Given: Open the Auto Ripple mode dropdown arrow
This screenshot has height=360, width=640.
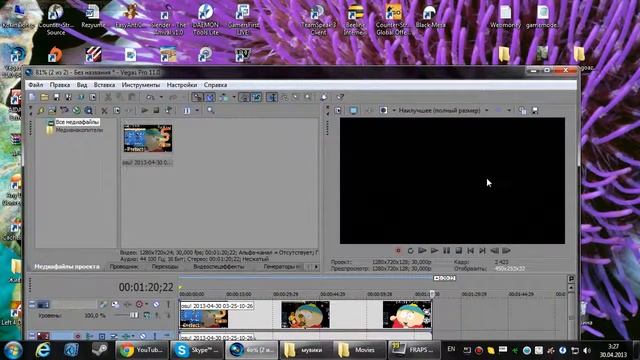Looking at the screenshot, I should coord(234,97).
